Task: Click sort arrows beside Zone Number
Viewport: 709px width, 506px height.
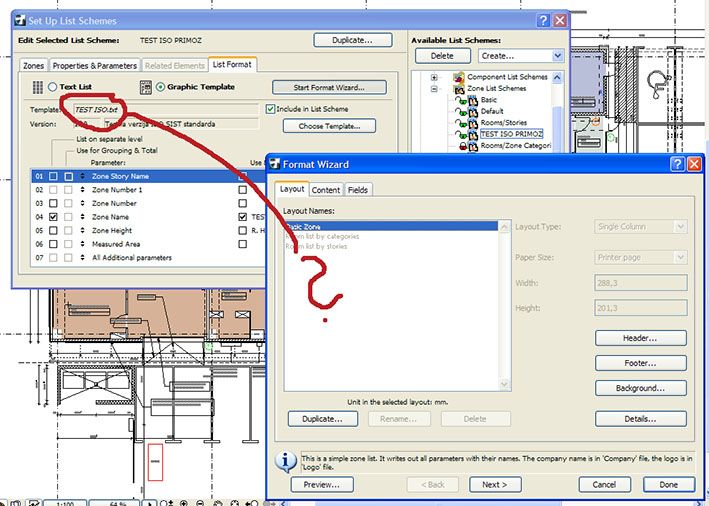Action: (x=82, y=203)
